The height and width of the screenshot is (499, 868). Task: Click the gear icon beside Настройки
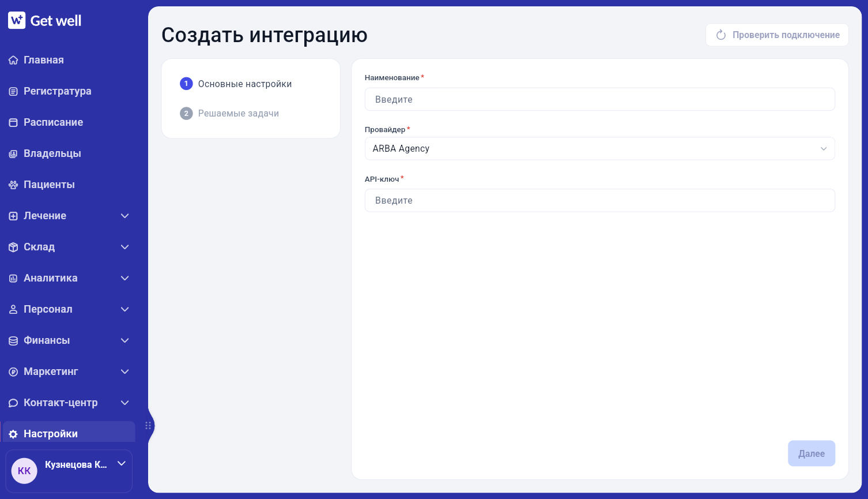click(x=13, y=434)
